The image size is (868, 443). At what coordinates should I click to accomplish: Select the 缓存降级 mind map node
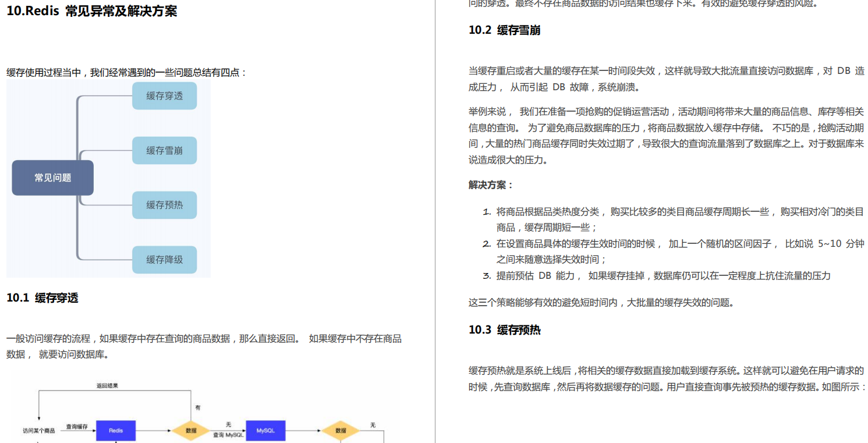[164, 260]
